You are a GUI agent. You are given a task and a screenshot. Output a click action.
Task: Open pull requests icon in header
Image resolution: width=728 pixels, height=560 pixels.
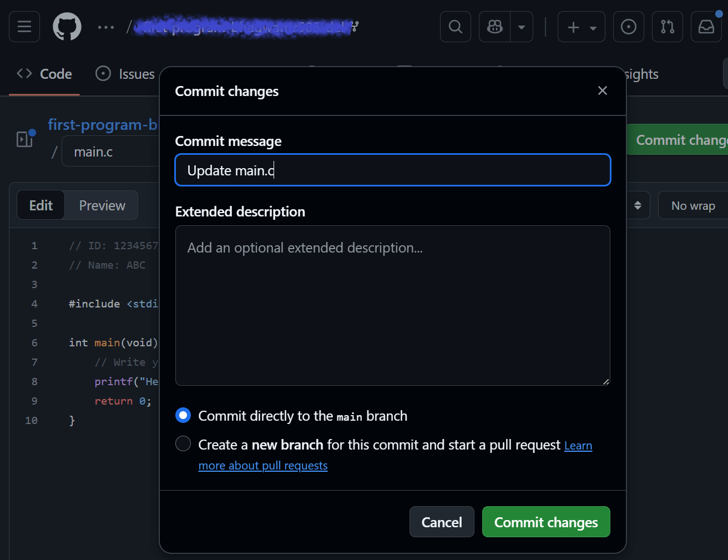(668, 27)
